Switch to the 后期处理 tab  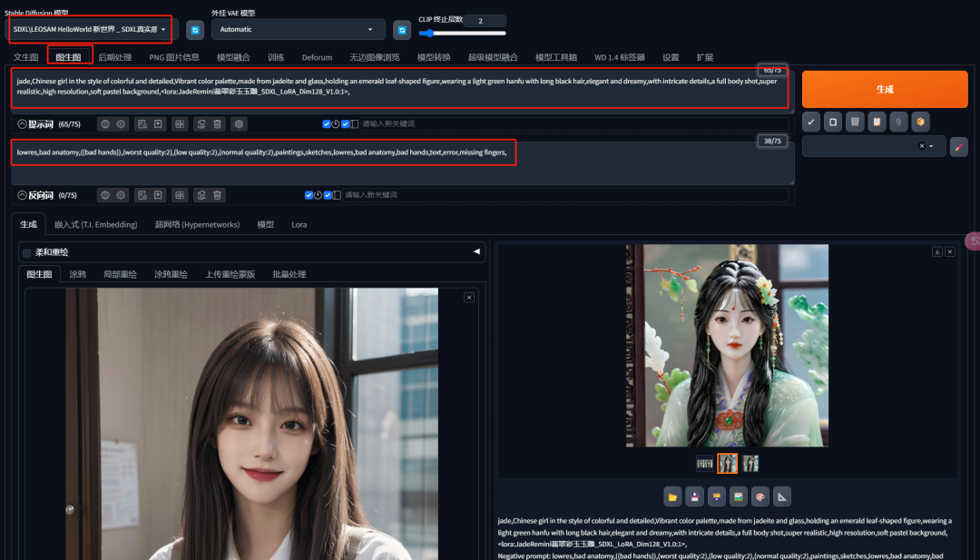coord(114,57)
